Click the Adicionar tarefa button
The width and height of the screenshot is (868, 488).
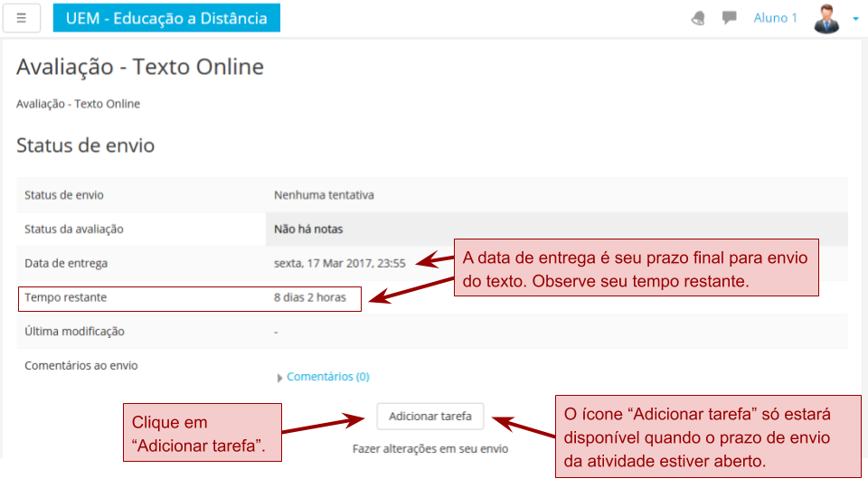coord(430,417)
